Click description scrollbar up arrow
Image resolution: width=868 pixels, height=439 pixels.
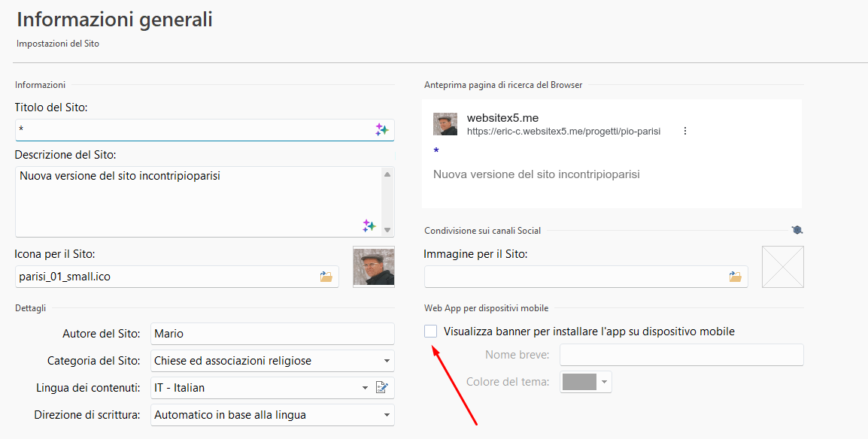(387, 174)
